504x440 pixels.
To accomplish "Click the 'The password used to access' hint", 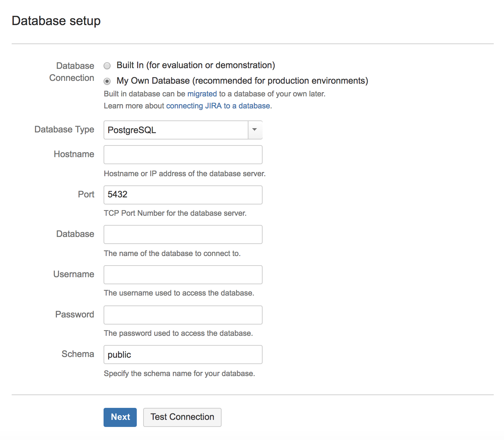I will pyautogui.click(x=178, y=333).
